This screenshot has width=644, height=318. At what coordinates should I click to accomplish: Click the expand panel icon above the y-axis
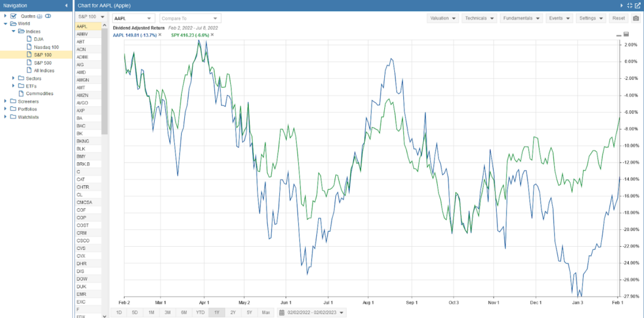point(626,34)
